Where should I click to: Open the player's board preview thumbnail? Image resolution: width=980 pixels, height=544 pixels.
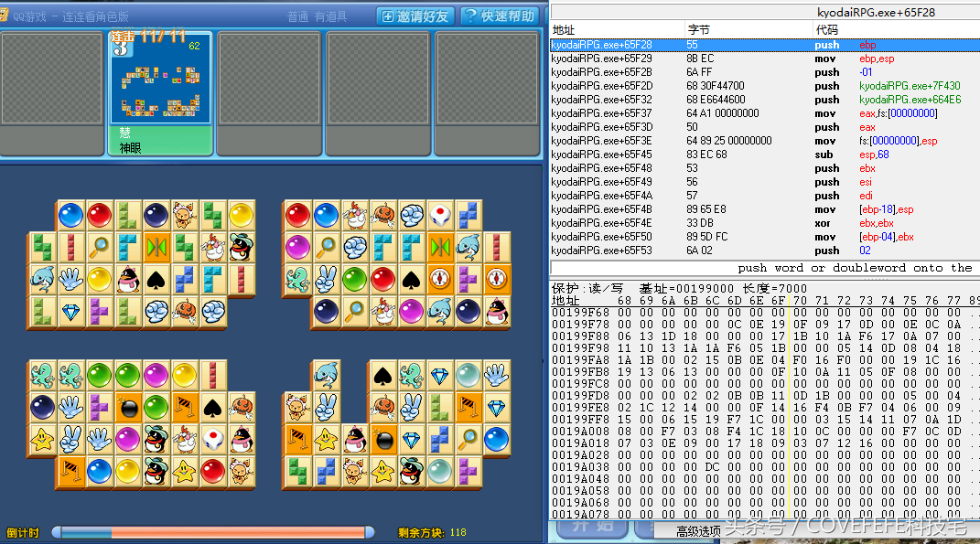point(161,77)
